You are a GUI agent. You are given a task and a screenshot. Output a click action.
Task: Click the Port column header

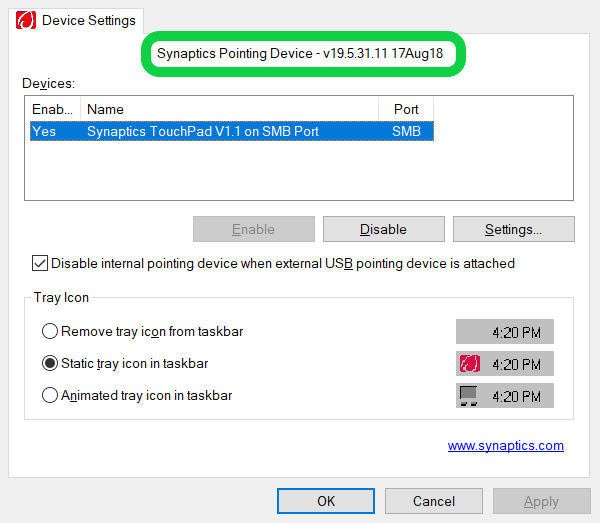click(x=406, y=109)
